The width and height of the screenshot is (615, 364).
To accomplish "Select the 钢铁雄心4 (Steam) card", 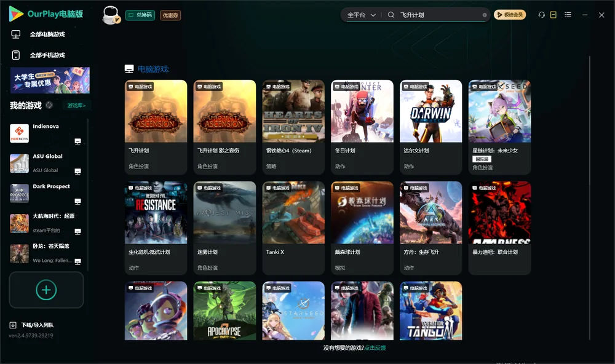I will [293, 127].
